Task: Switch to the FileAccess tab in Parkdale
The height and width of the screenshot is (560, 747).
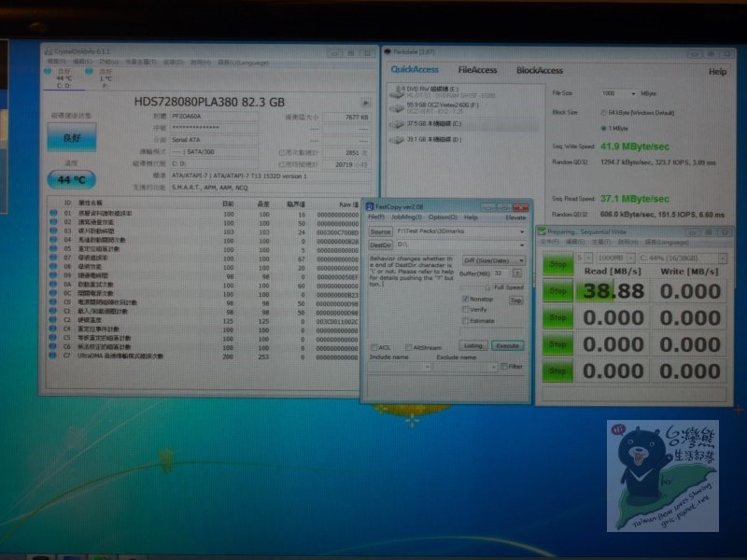Action: (x=477, y=70)
